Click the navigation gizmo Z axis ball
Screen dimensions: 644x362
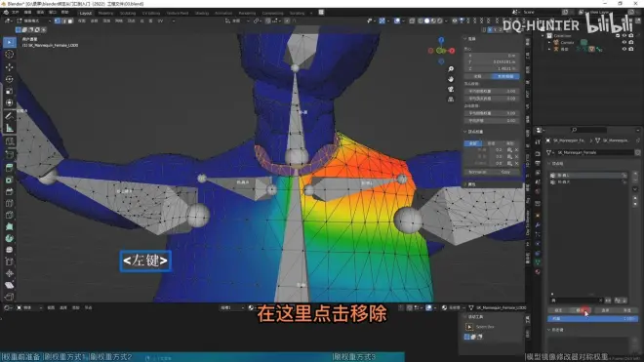pos(441,40)
